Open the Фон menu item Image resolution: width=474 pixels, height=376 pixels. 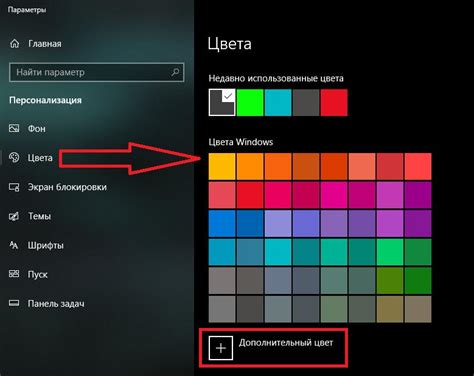[37, 128]
